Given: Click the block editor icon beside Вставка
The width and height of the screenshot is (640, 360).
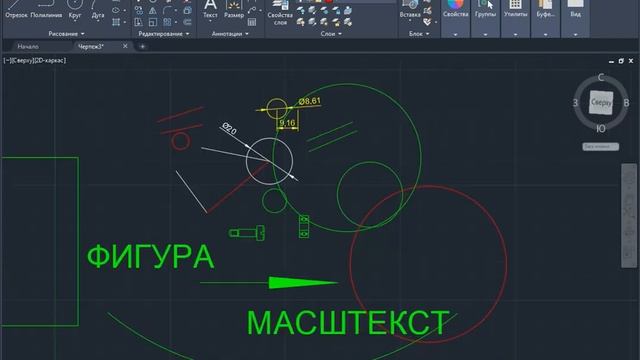Looking at the screenshot, I should [427, 11].
